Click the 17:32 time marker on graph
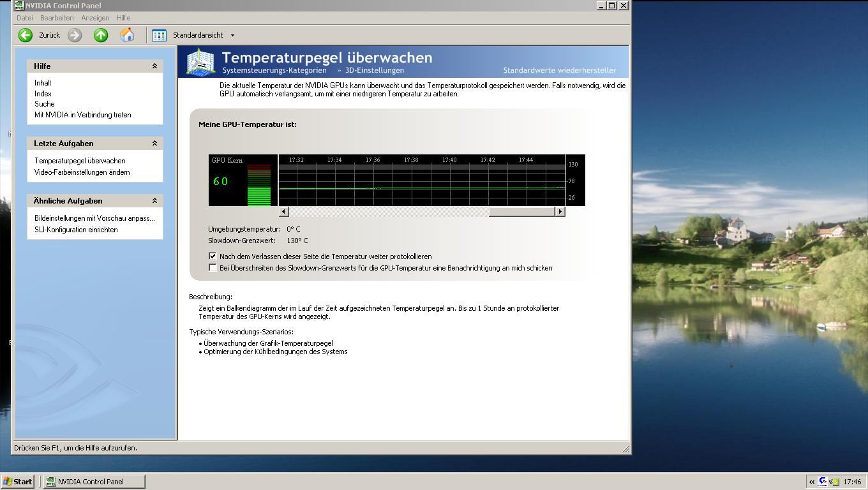Image resolution: width=868 pixels, height=490 pixels. coord(296,160)
